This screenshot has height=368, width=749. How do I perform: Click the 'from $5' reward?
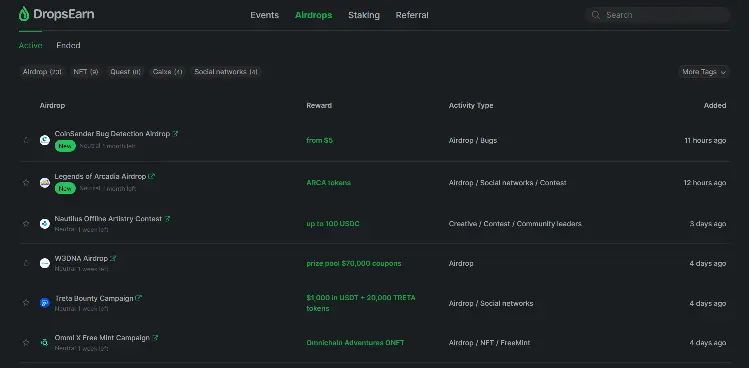tap(320, 141)
